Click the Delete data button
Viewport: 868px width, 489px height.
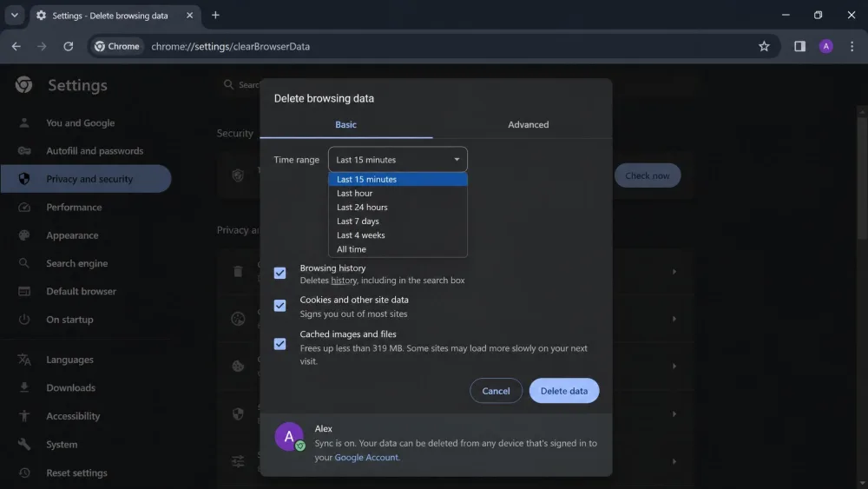point(564,391)
